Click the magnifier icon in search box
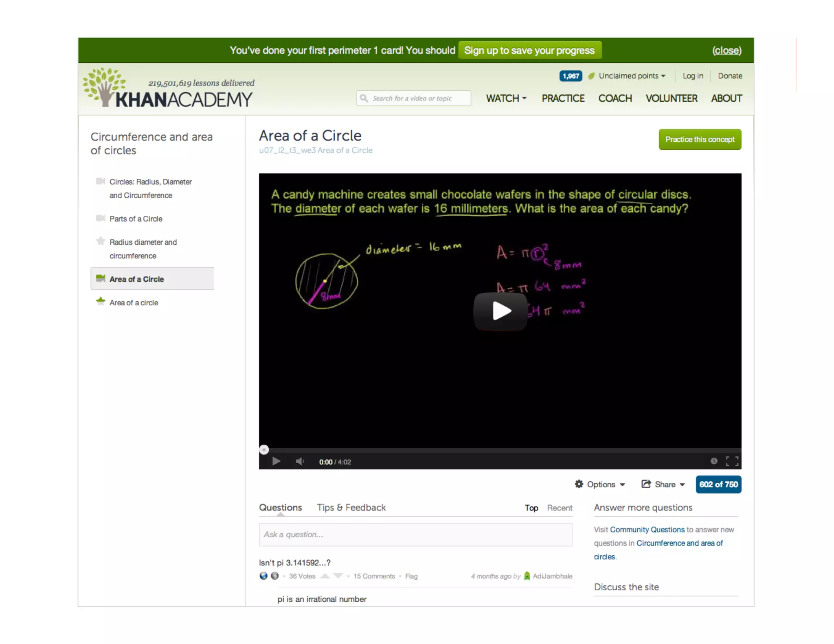 point(364,98)
